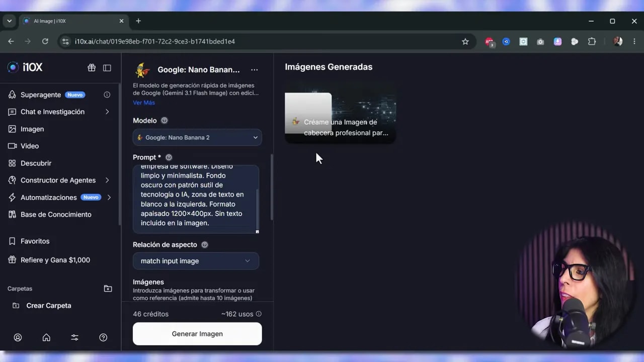Viewport: 644px width, 362px height.
Task: Open Favoritos bookmarks
Action: coord(35,241)
